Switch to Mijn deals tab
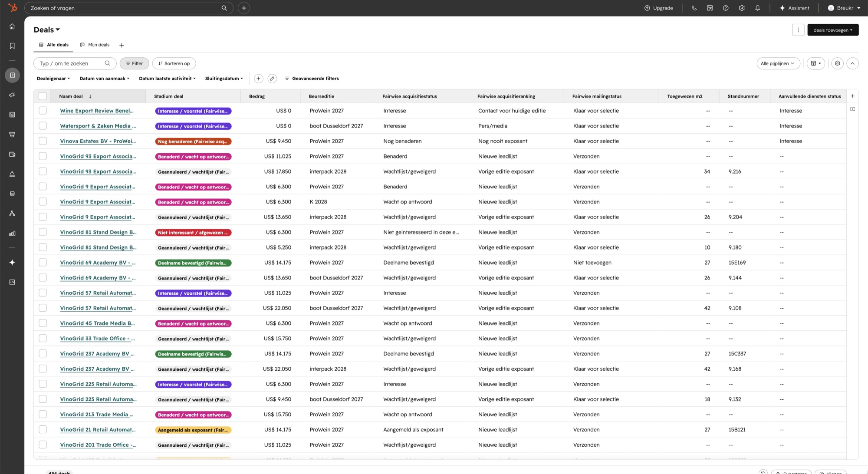868x474 pixels. 95,45
